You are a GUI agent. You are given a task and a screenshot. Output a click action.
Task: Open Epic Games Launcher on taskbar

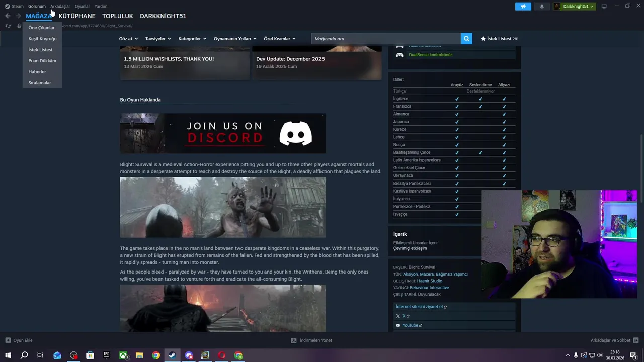coord(107,355)
